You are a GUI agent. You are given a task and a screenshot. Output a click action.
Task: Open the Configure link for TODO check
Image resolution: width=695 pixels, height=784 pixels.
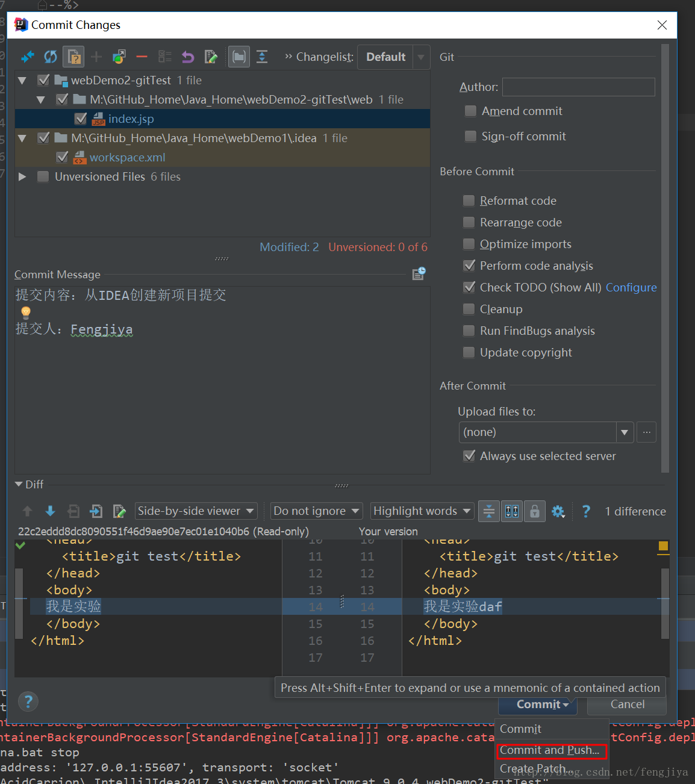(631, 287)
